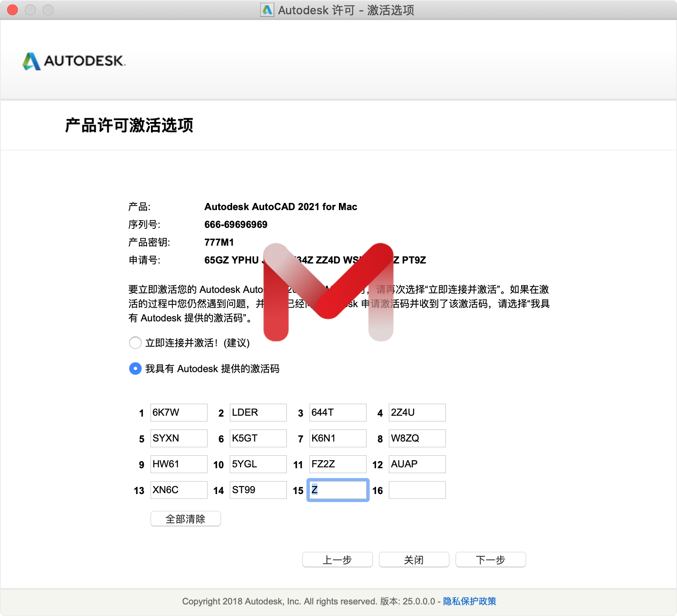
Task: Click the 序列号 label
Action: tap(144, 224)
